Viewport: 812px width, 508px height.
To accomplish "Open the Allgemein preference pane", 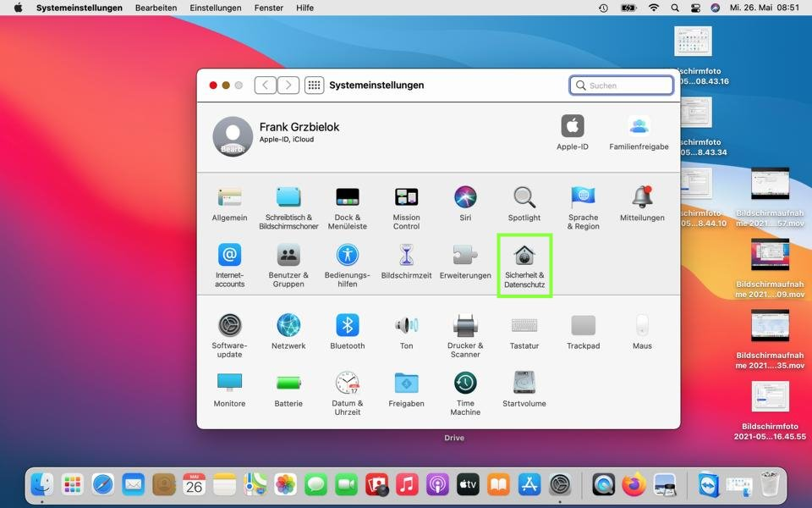I will pyautogui.click(x=229, y=204).
